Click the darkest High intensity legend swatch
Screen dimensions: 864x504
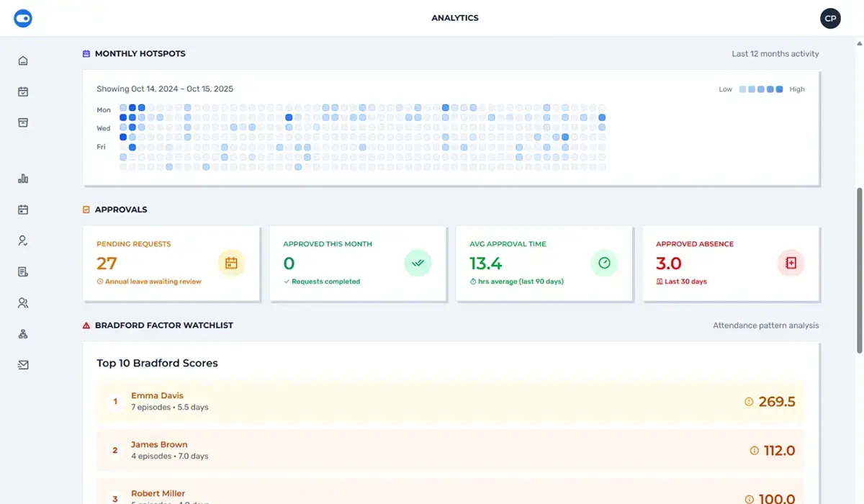click(780, 89)
